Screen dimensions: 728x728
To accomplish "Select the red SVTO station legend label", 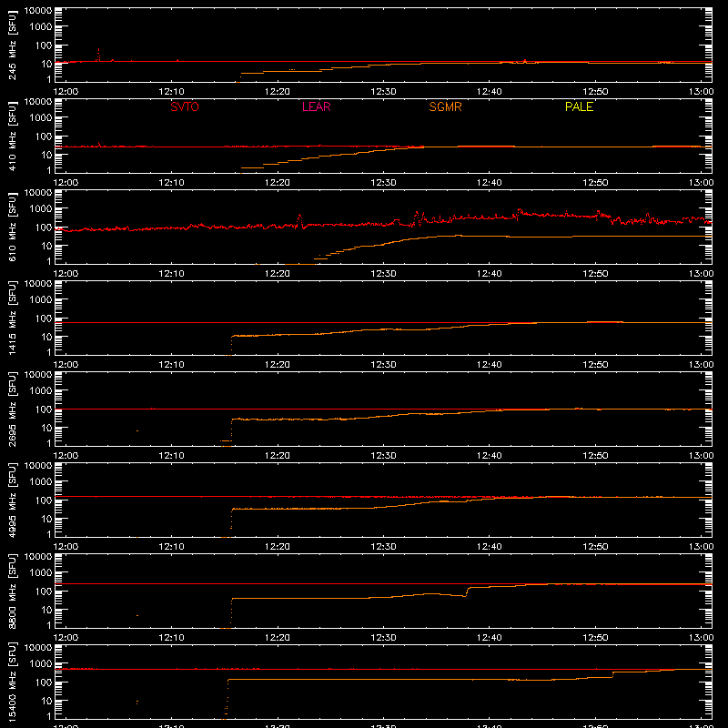I will [x=185, y=106].
